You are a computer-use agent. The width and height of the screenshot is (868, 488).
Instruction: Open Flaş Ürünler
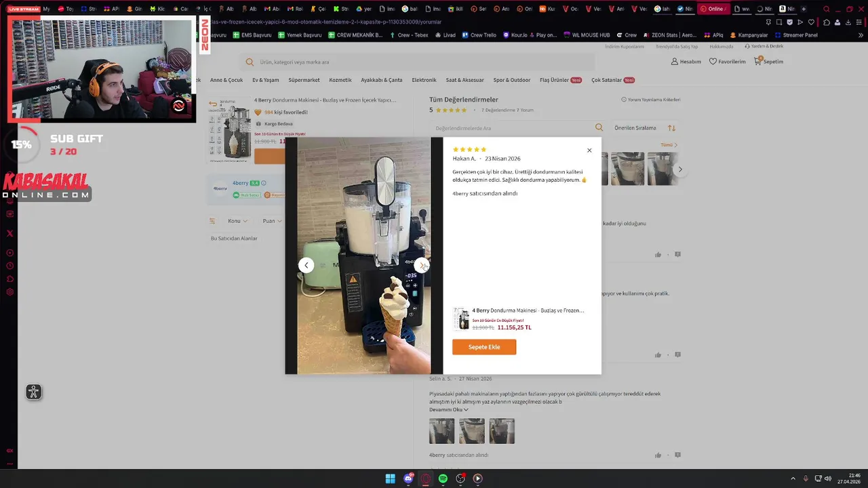tap(561, 80)
